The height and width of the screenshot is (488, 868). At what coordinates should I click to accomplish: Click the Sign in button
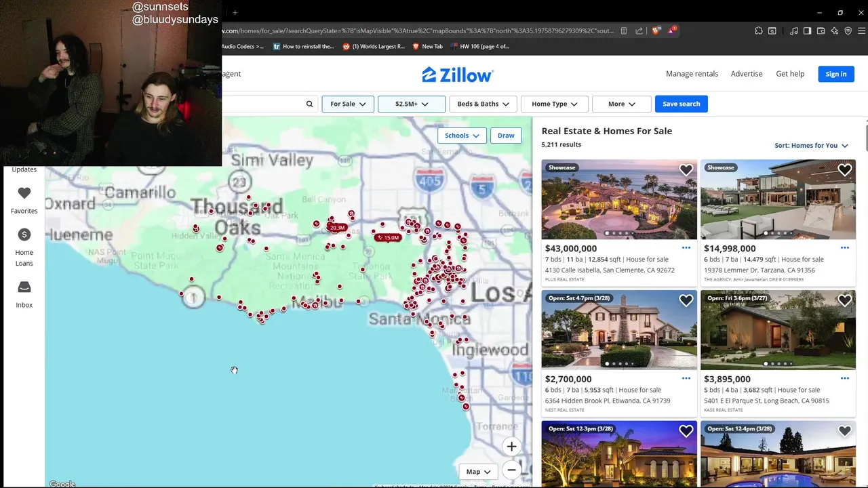pos(835,74)
